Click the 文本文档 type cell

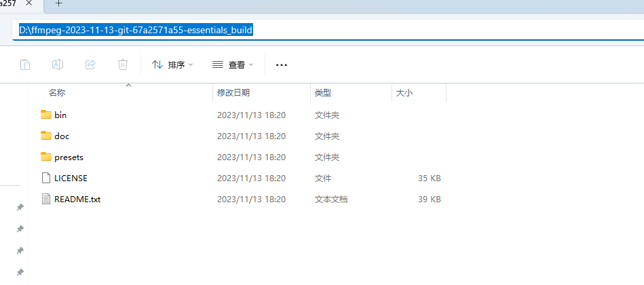tap(331, 199)
